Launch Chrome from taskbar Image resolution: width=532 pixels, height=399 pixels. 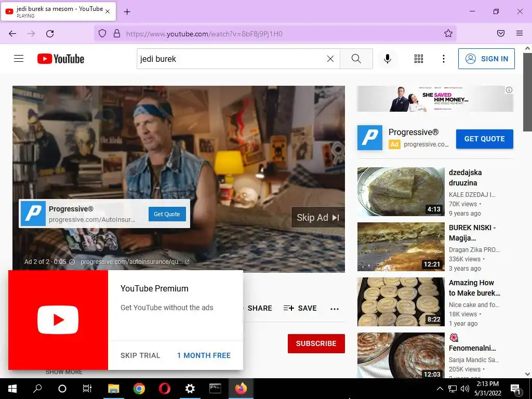coord(139,389)
